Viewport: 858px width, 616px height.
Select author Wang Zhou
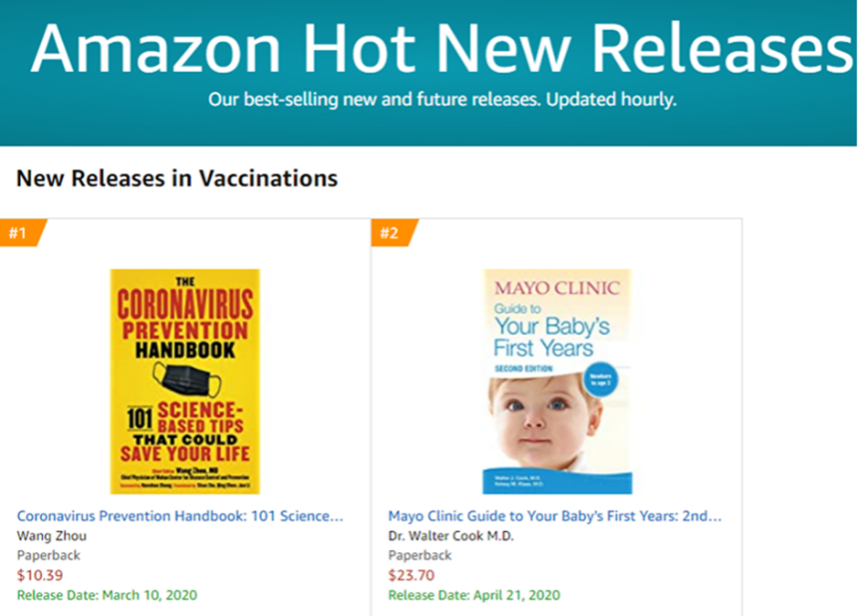(x=52, y=536)
